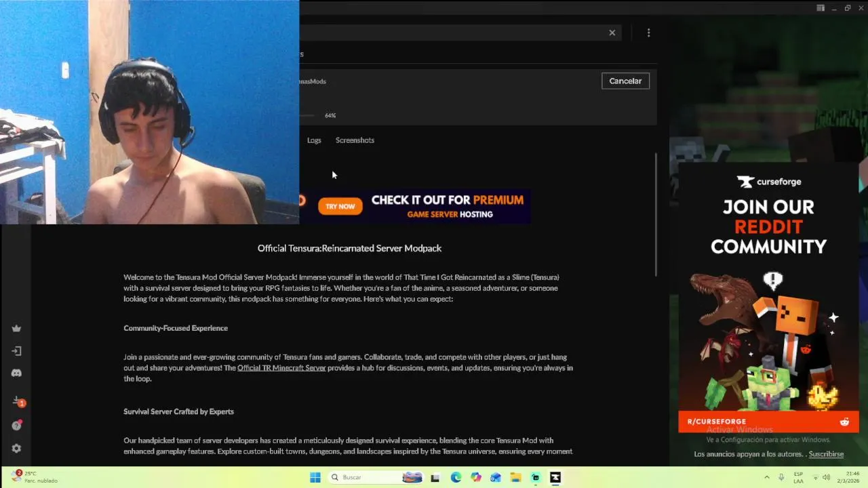The height and width of the screenshot is (488, 868).
Task: Open the crown premium icon in sidebar
Action: coord(16,329)
